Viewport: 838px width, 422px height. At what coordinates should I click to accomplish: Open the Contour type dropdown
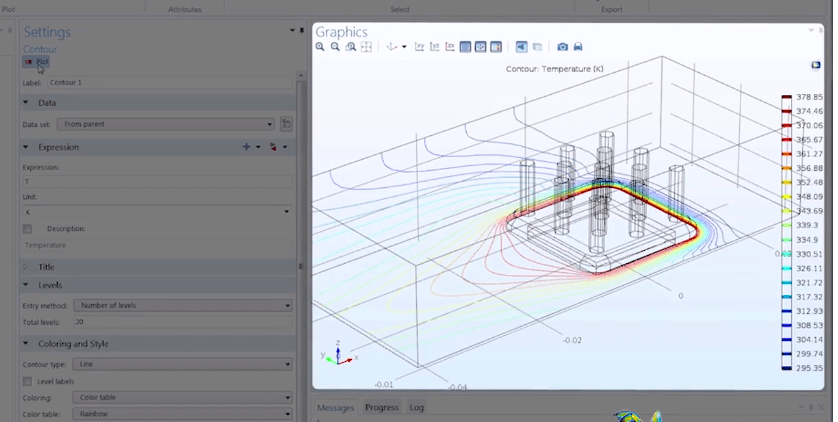click(x=182, y=365)
